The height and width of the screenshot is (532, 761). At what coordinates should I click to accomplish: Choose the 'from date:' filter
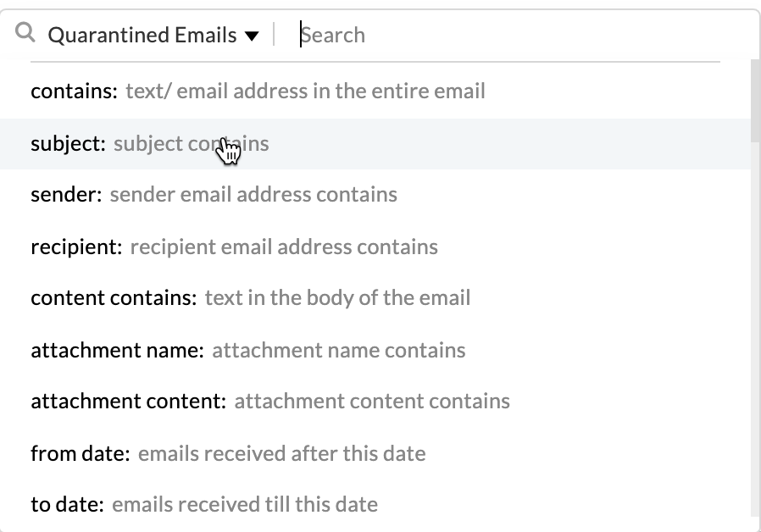pos(80,453)
